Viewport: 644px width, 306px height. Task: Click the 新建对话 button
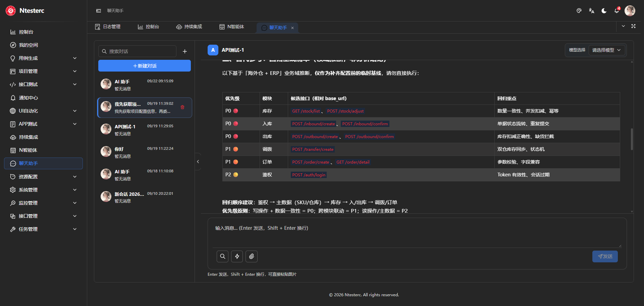[x=145, y=66]
